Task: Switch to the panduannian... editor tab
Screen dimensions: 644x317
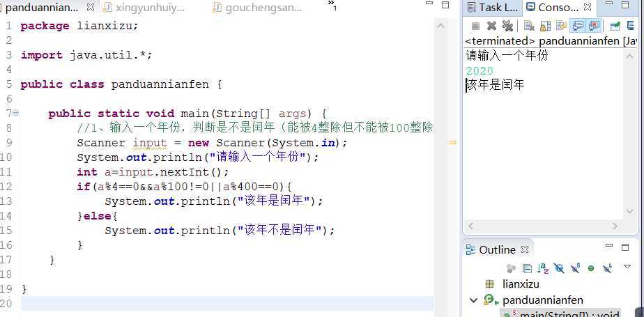Action: click(41, 8)
